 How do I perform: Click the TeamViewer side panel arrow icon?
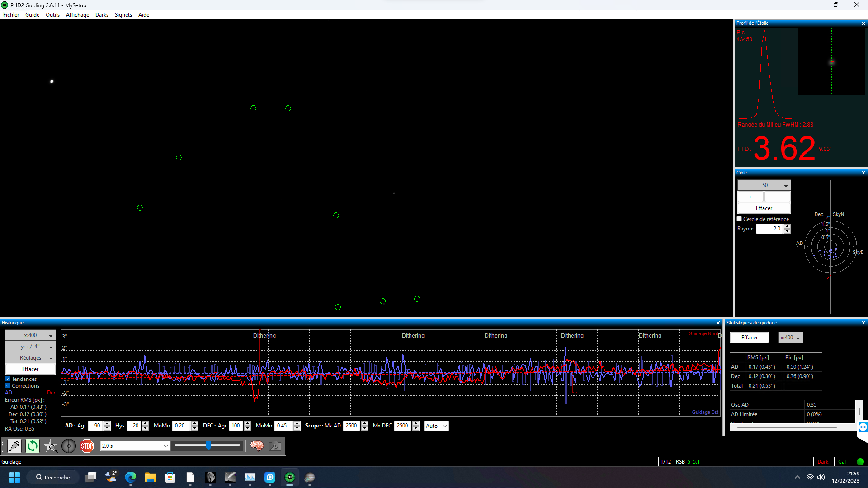(x=863, y=427)
